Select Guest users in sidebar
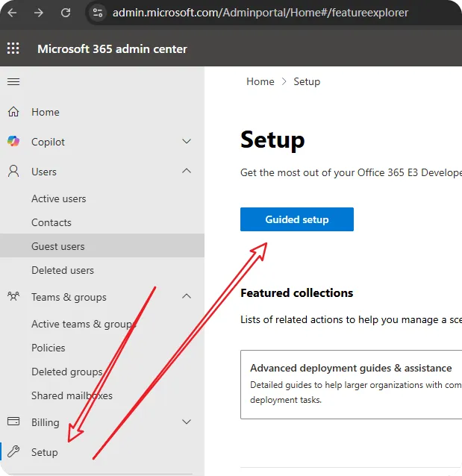462x476 pixels. pos(102,246)
